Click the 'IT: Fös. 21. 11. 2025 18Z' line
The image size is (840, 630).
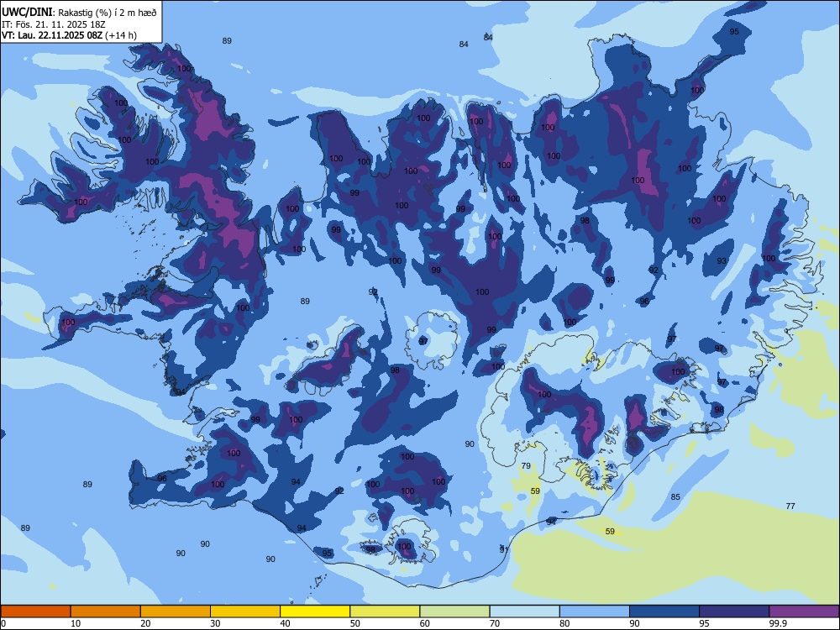click(x=54, y=24)
